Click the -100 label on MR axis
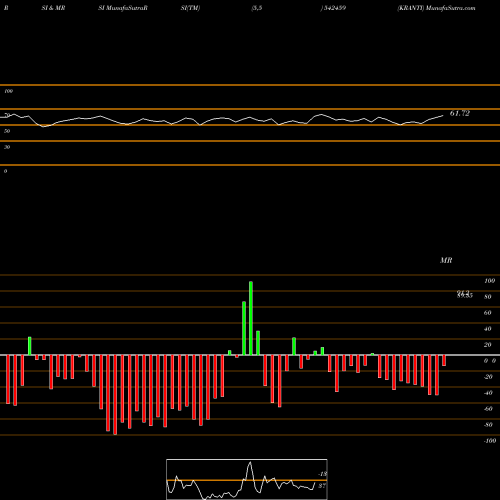Viewport: 500px width, 500px height. click(490, 441)
